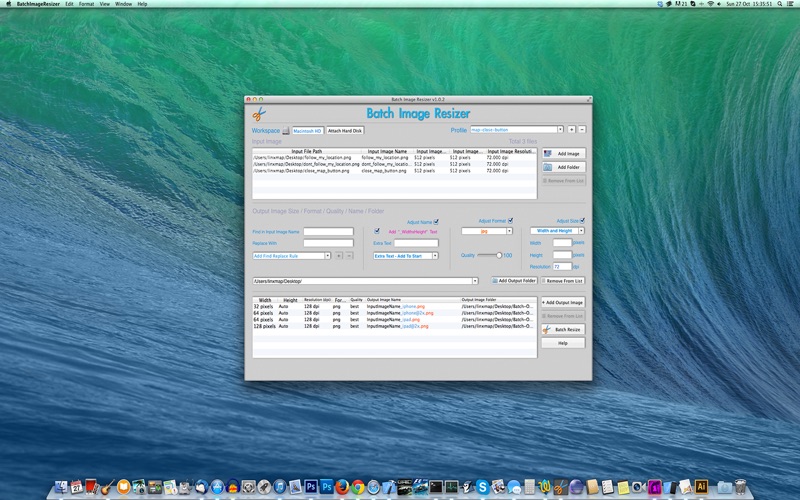Open iTunes from the dock

[x=280, y=487]
